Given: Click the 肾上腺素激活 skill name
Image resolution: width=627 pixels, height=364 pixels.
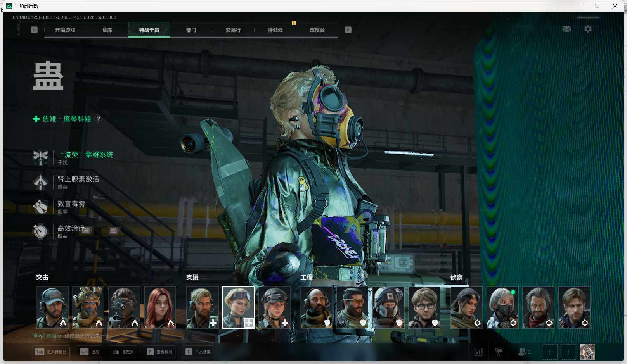Looking at the screenshot, I should pyautogui.click(x=78, y=179).
